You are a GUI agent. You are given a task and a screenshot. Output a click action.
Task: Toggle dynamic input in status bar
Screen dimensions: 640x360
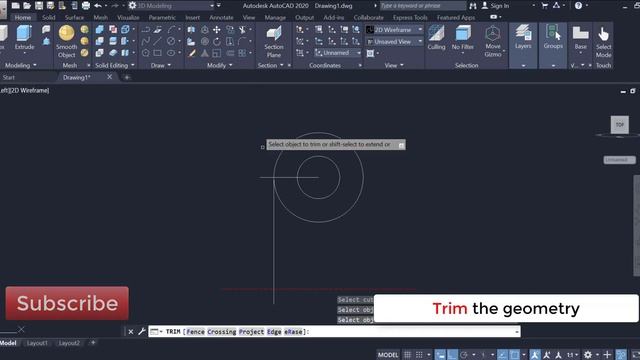click(440, 355)
